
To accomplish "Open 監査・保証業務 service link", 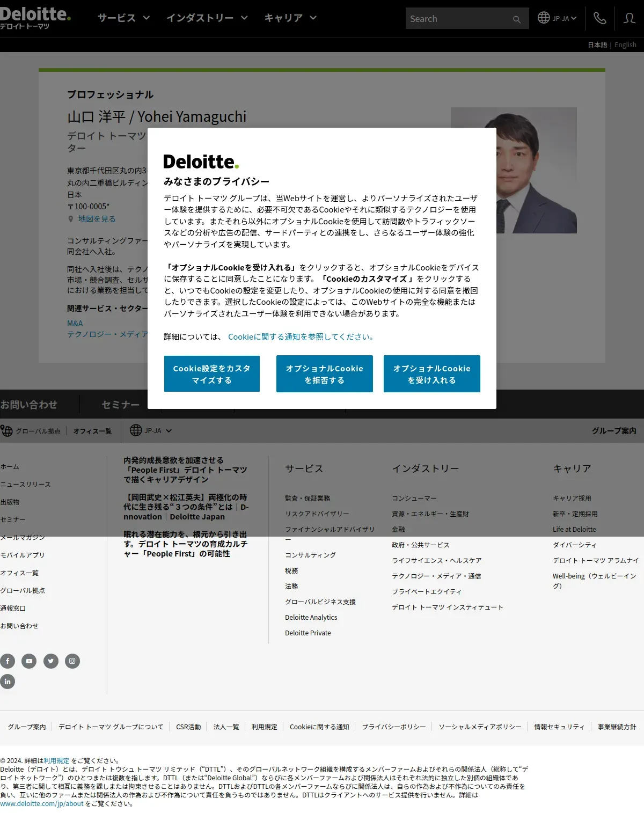I will pyautogui.click(x=308, y=498).
